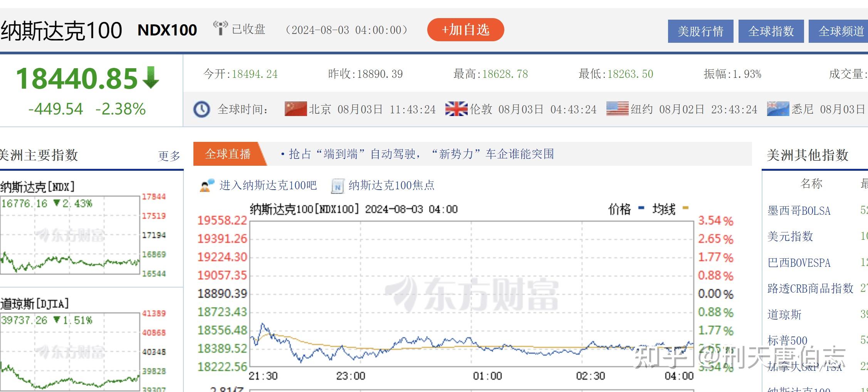
Task: Click the 18890.39 baseline label on chart axis
Action: tap(222, 294)
